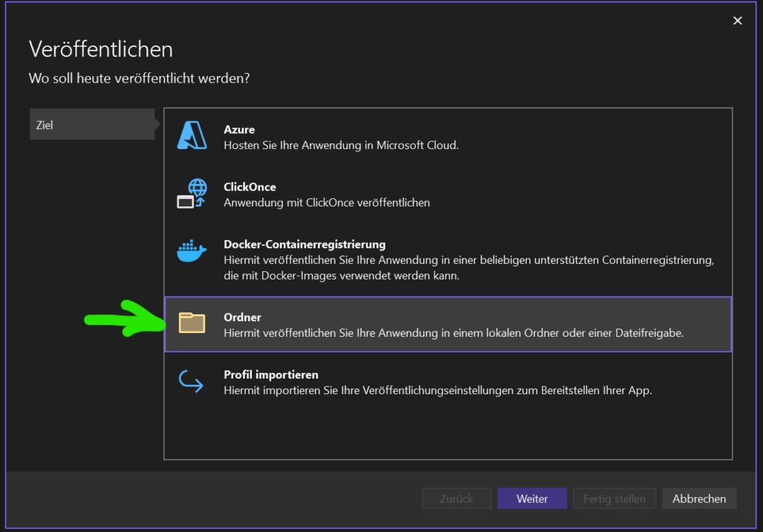Click the Zurück button
Viewport: 763px width, 532px height.
point(457,498)
